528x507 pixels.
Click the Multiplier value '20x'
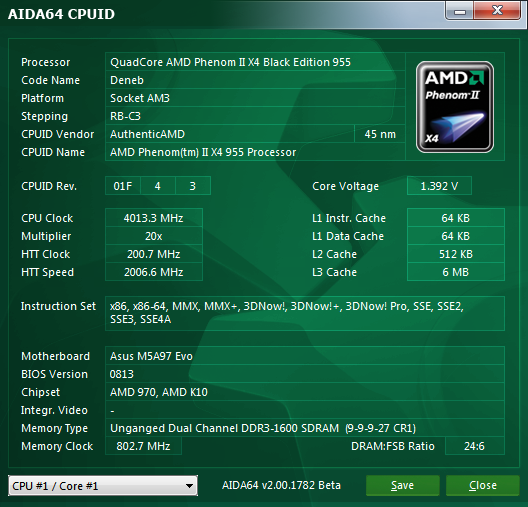click(x=154, y=236)
